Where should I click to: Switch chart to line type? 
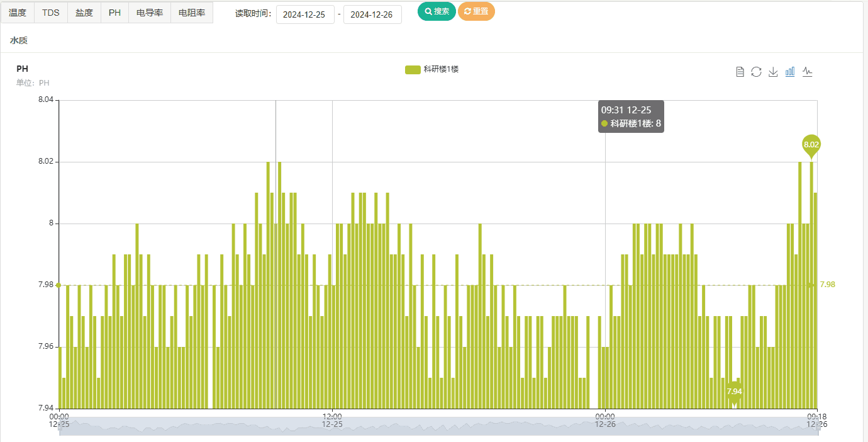(x=808, y=72)
